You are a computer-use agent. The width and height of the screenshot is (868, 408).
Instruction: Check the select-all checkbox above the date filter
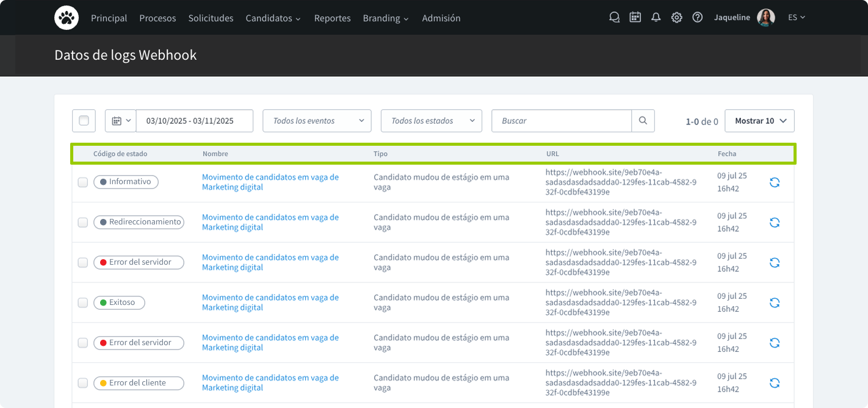(x=84, y=120)
